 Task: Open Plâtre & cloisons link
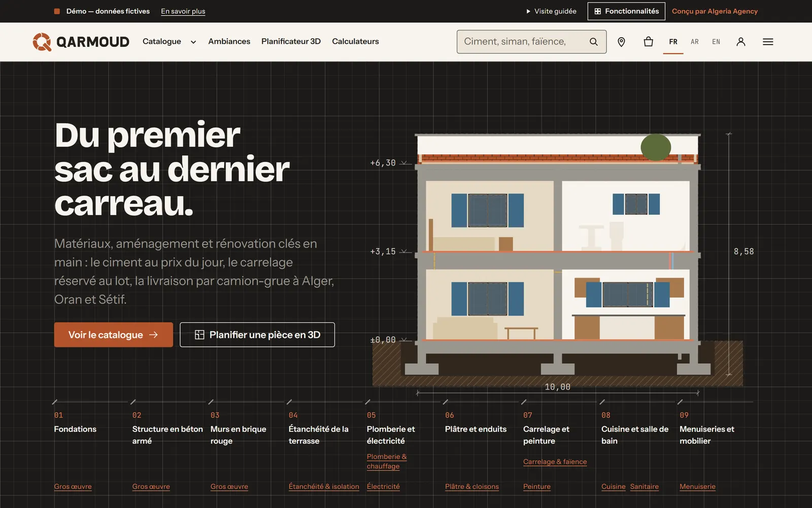point(472,487)
